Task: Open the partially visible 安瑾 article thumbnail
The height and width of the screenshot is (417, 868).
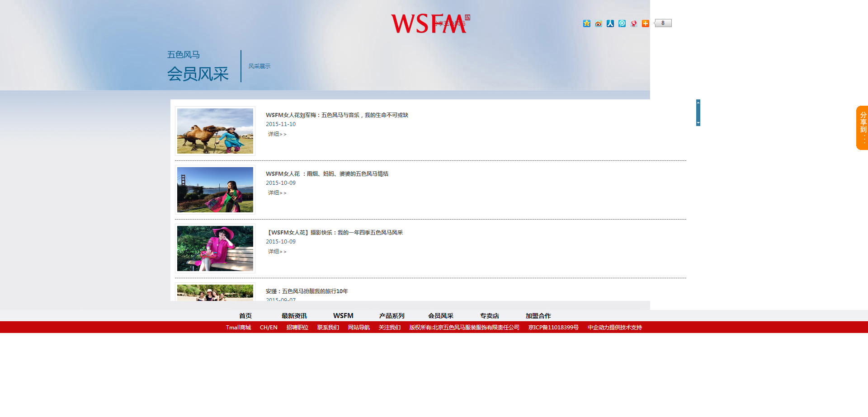Action: [215, 292]
